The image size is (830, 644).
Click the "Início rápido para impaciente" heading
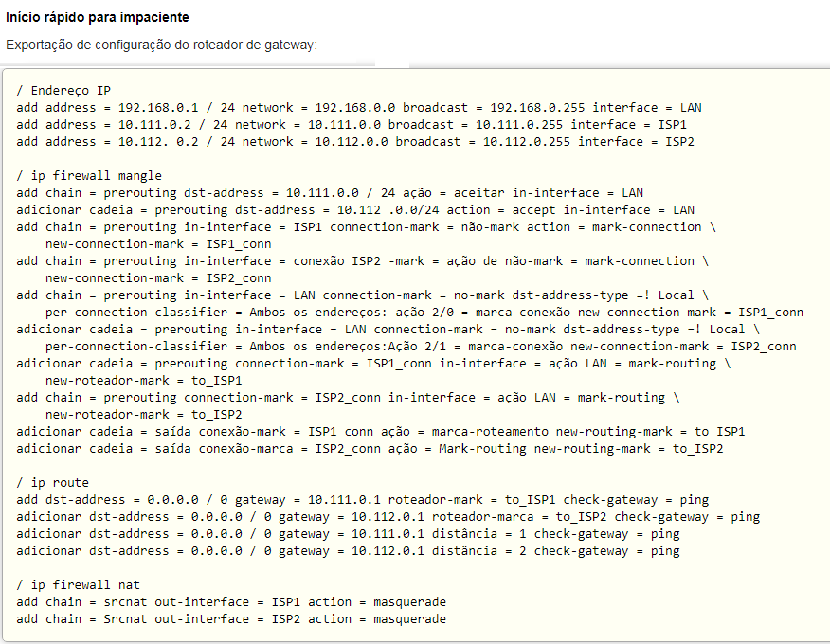pos(97,17)
